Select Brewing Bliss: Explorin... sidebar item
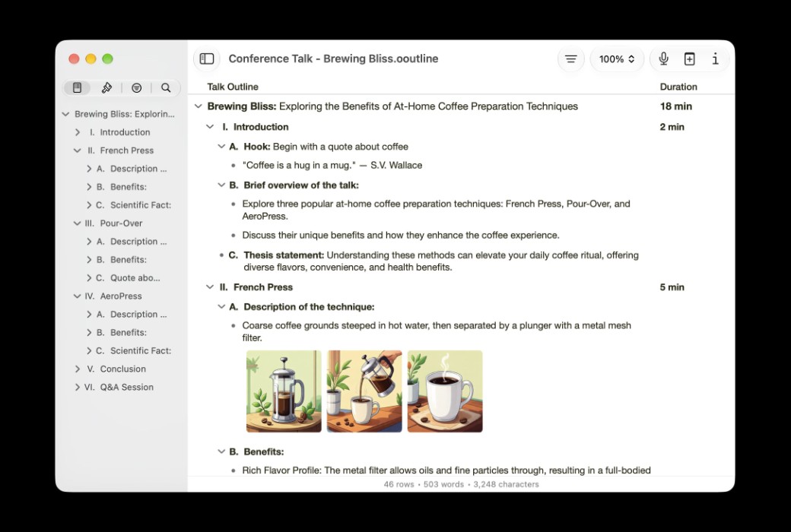This screenshot has width=791, height=532. (124, 114)
